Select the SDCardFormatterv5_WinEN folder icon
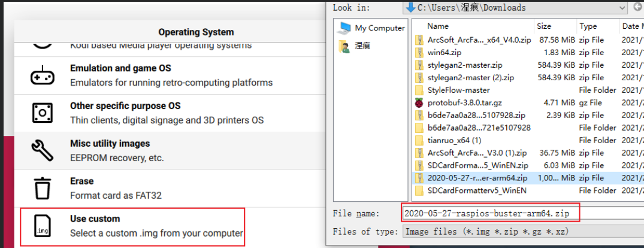 [x=419, y=190]
